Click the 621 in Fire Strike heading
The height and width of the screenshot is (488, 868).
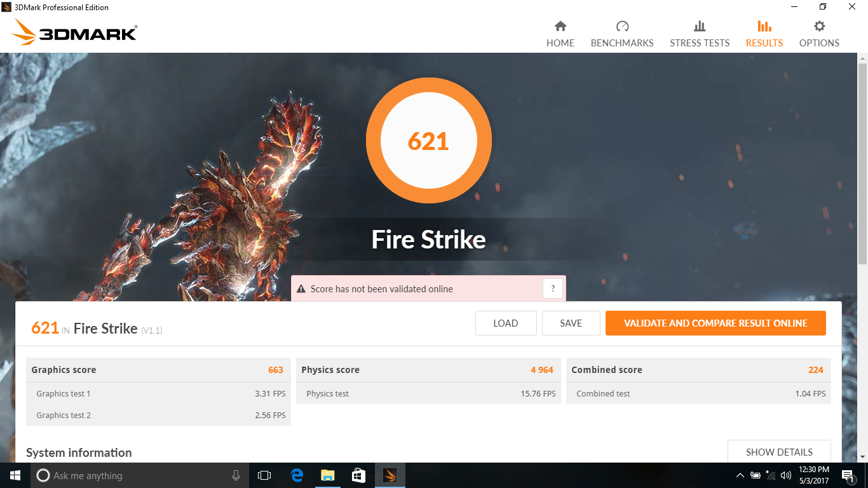(x=45, y=328)
